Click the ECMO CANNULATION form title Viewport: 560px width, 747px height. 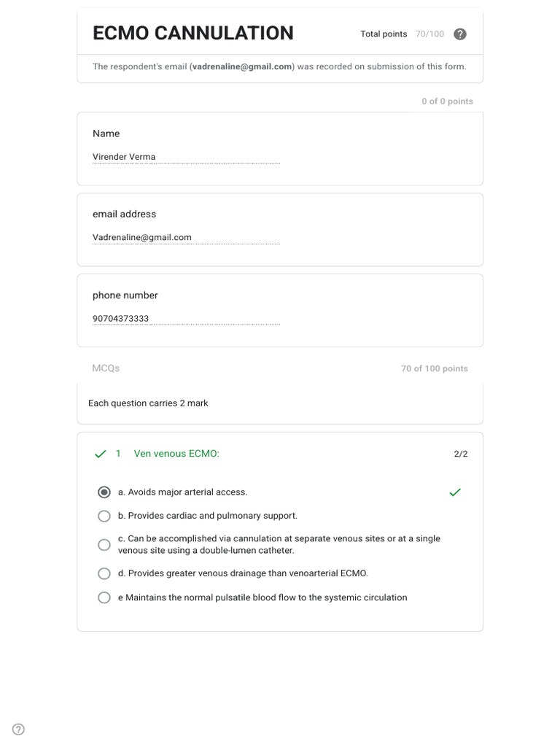[x=192, y=34]
